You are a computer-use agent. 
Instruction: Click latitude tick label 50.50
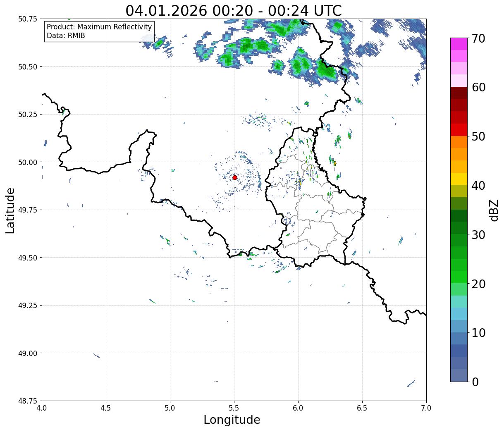pos(27,67)
